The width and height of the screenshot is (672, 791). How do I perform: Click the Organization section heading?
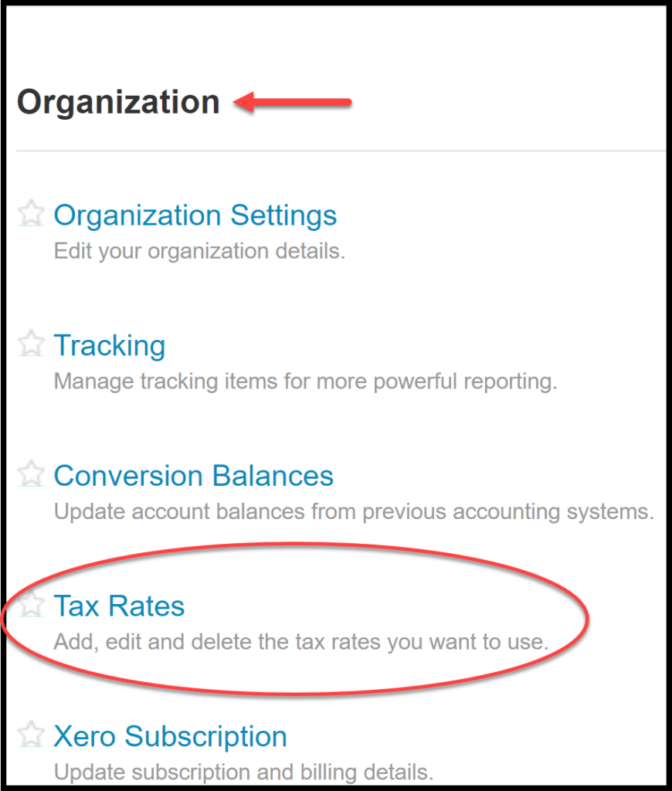pos(118,102)
